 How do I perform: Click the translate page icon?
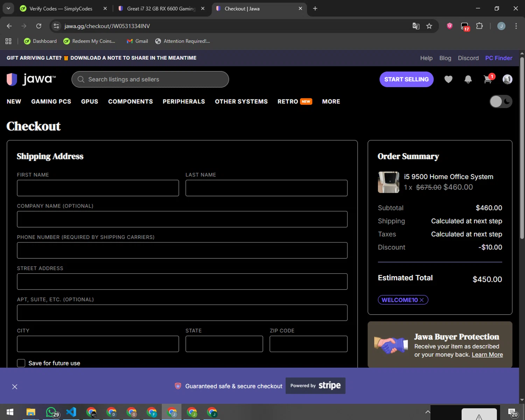[416, 26]
